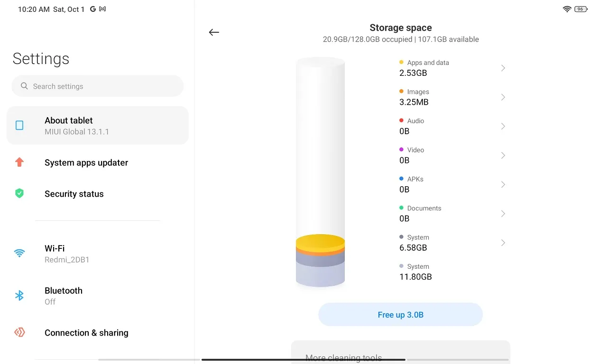The width and height of the screenshot is (607, 364).
Task: Open Security status settings
Action: pyautogui.click(x=74, y=194)
